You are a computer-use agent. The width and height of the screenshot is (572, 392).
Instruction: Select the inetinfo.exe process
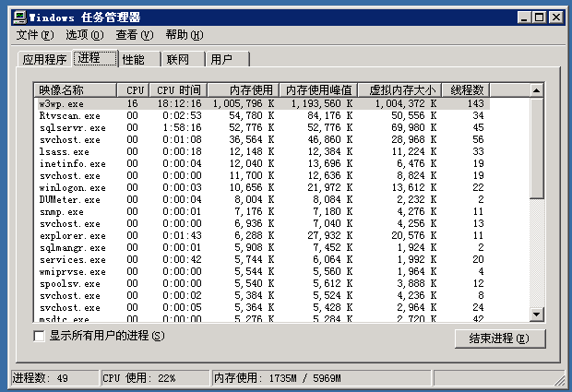pyautogui.click(x=262, y=164)
